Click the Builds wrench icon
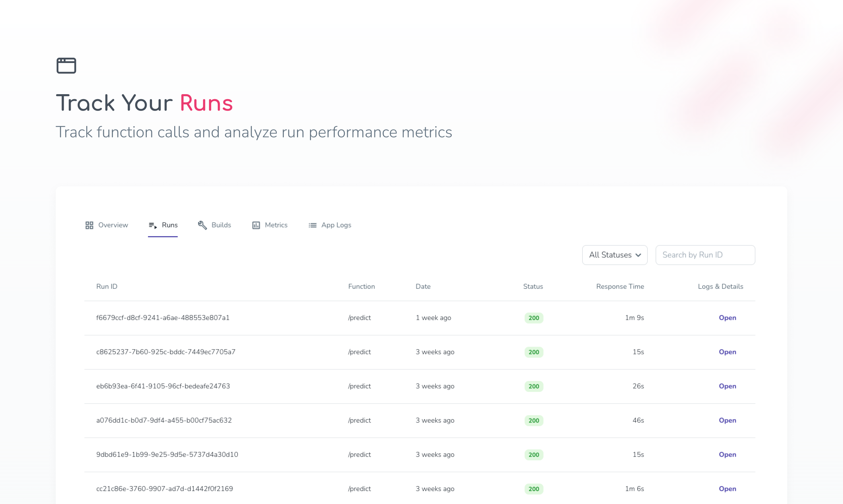Image resolution: width=843 pixels, height=504 pixels. pyautogui.click(x=202, y=225)
